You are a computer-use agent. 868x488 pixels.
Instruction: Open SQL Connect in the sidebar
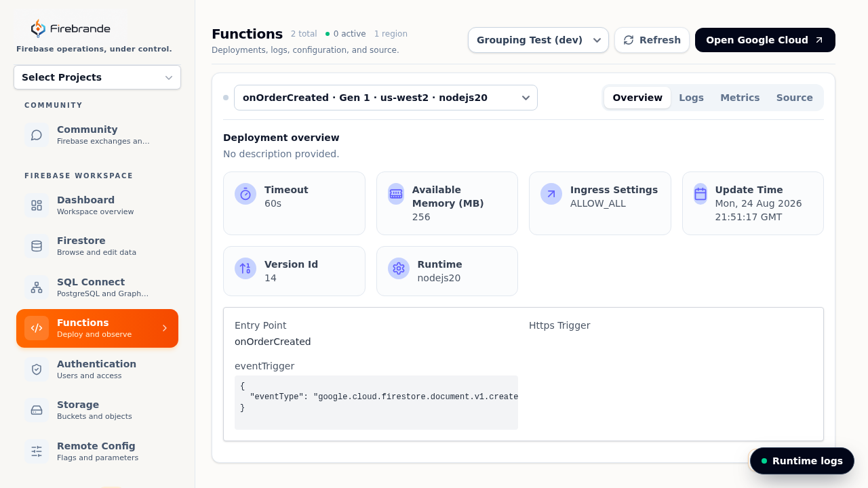click(97, 287)
